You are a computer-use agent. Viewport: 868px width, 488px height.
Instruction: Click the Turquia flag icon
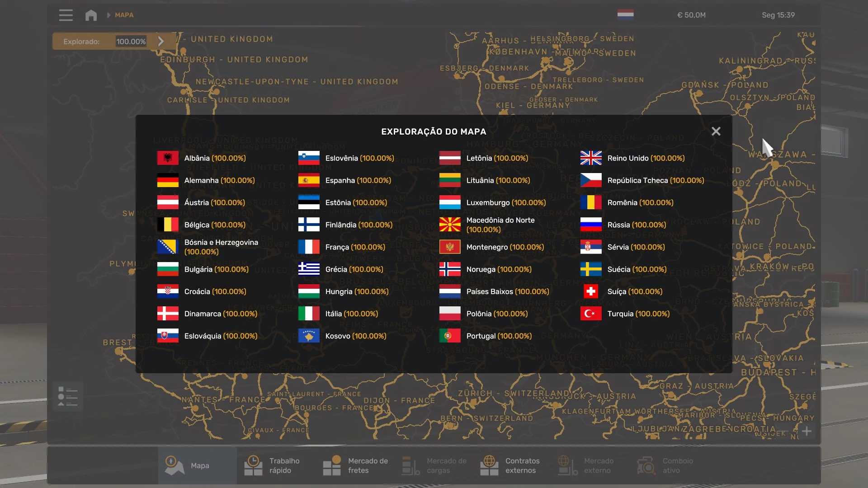[x=591, y=314]
